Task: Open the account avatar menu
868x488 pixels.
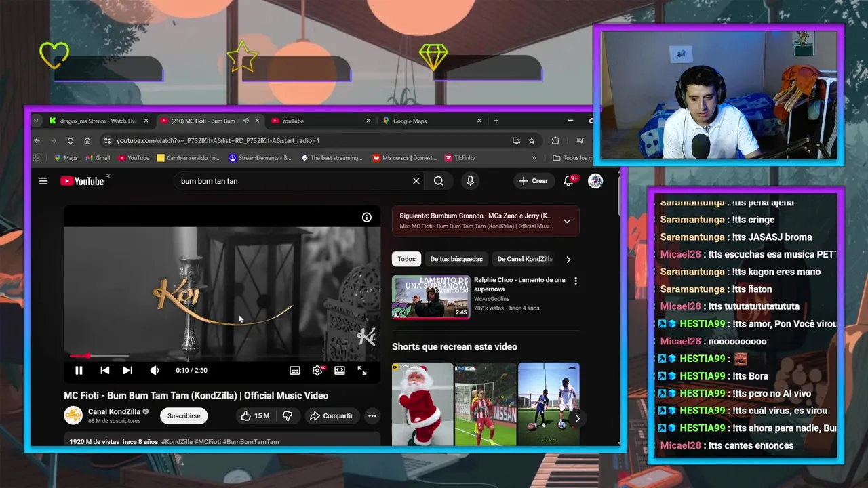Action: click(x=595, y=181)
